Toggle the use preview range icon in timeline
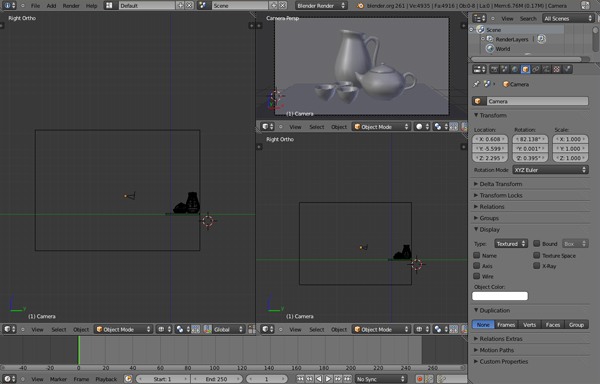 (x=128, y=379)
